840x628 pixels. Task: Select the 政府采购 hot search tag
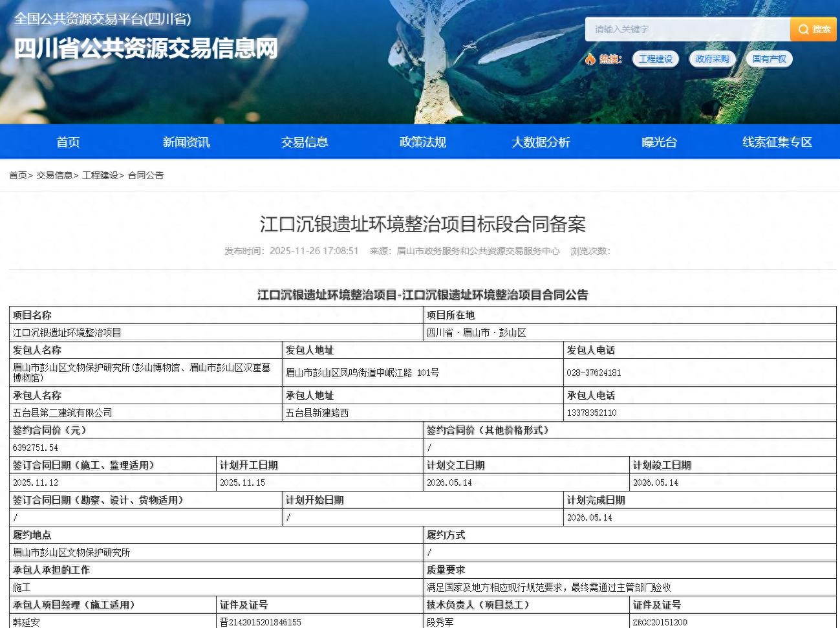[712, 59]
